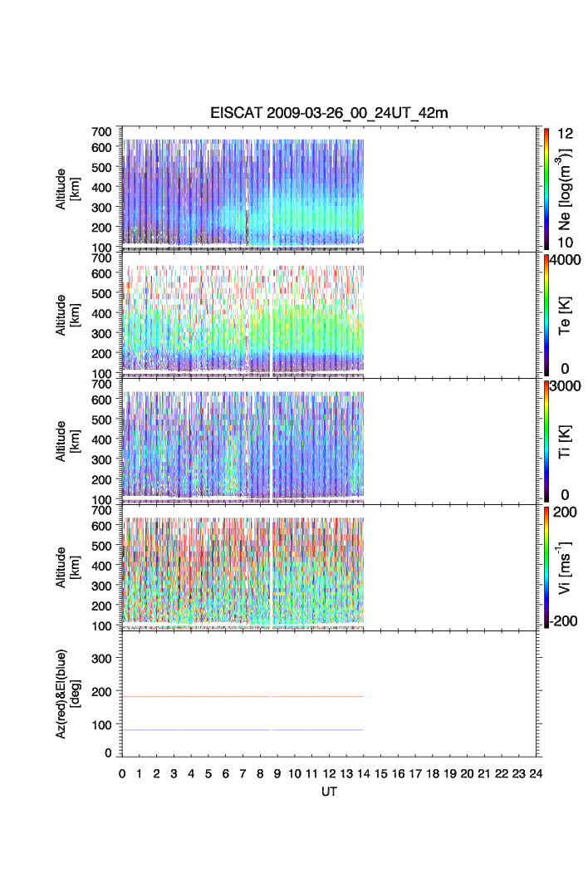Click the top panel's Altitude axis label
This screenshot has width=588, height=883.
click(x=66, y=189)
